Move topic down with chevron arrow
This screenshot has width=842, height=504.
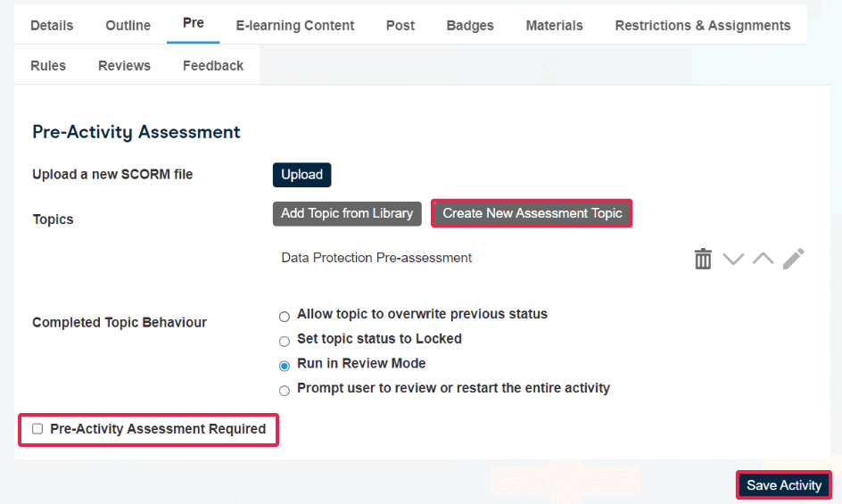tap(733, 259)
